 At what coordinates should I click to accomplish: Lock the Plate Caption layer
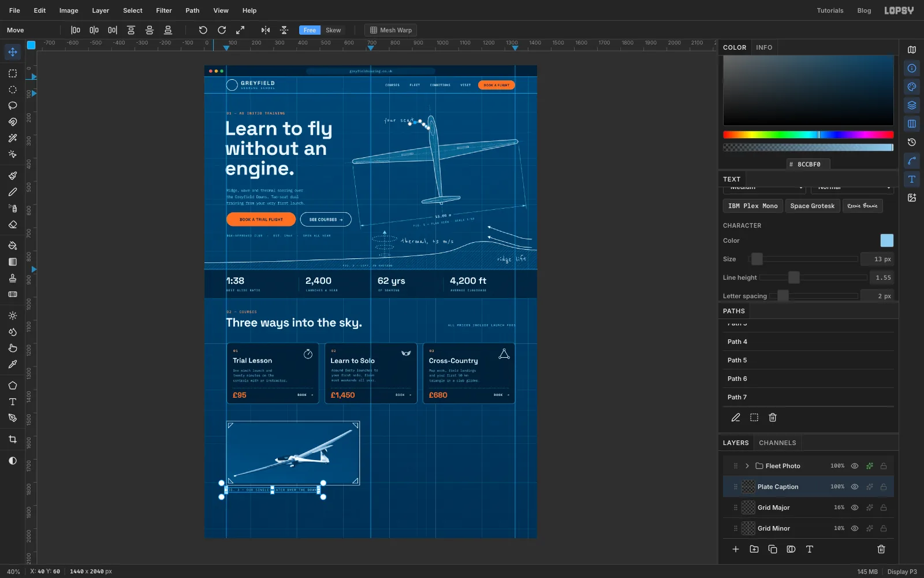point(884,487)
